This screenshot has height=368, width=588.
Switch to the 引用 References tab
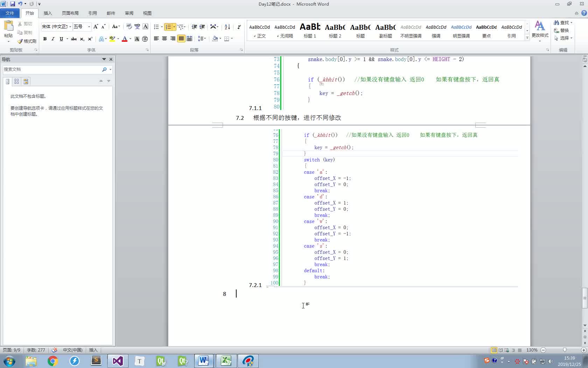[92, 13]
